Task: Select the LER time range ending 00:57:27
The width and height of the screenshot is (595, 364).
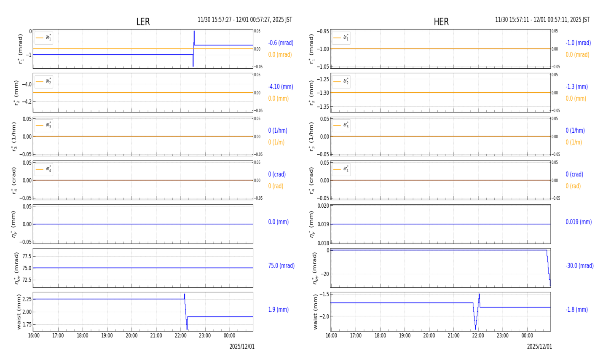Action: (245, 20)
